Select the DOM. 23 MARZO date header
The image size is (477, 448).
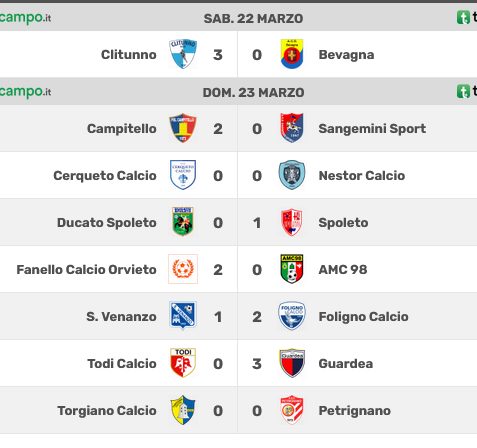[253, 92]
